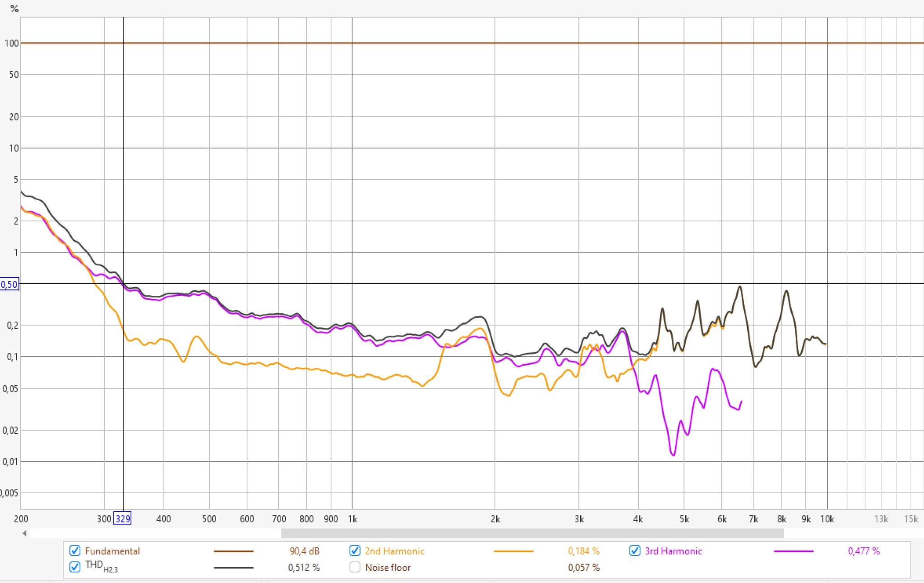The image size is (924, 583).
Task: Click the Noise floor legend label
Action: 388,567
